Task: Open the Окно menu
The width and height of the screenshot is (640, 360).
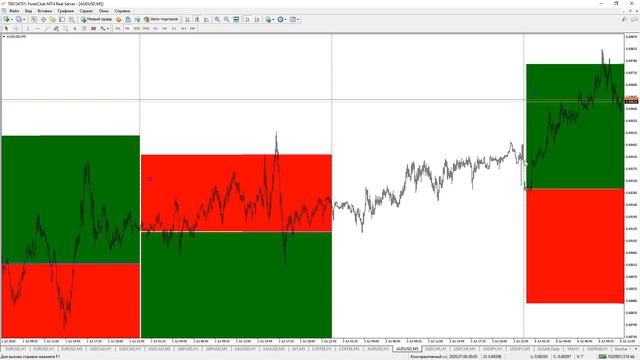Action: pyautogui.click(x=104, y=11)
